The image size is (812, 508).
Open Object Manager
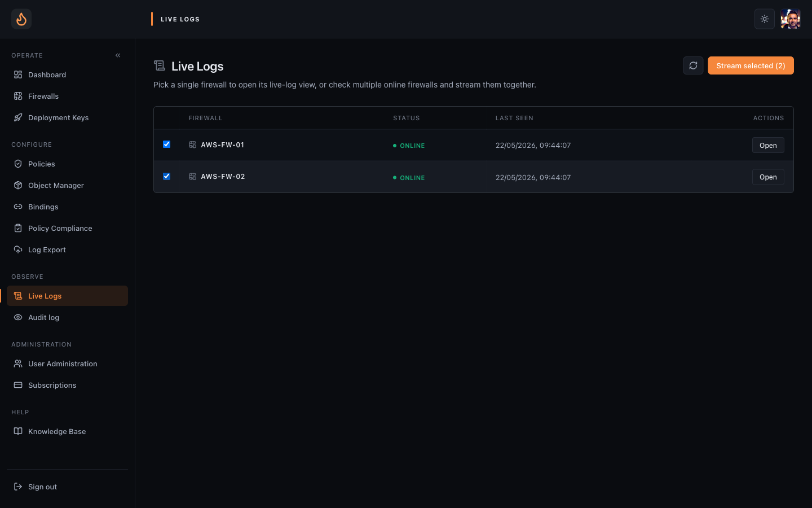(67, 185)
